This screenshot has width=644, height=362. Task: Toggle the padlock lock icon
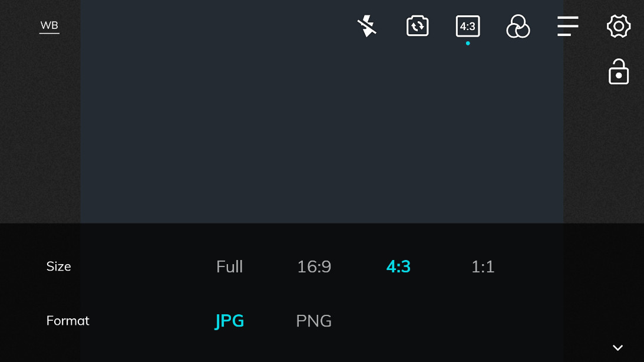(619, 72)
